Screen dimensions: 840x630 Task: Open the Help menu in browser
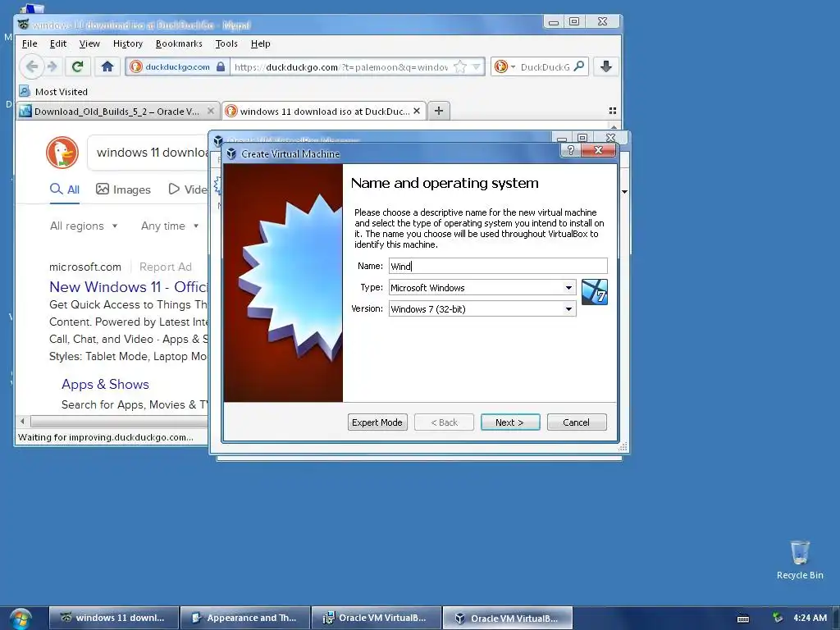pyautogui.click(x=260, y=43)
